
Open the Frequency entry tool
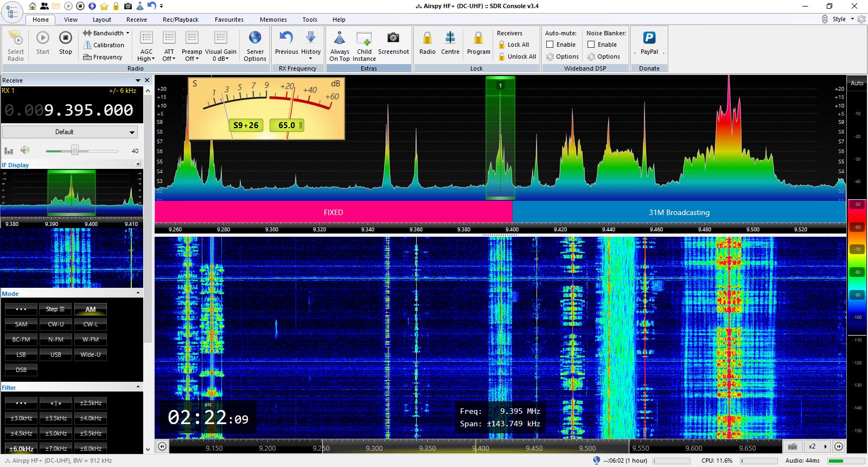coord(103,57)
